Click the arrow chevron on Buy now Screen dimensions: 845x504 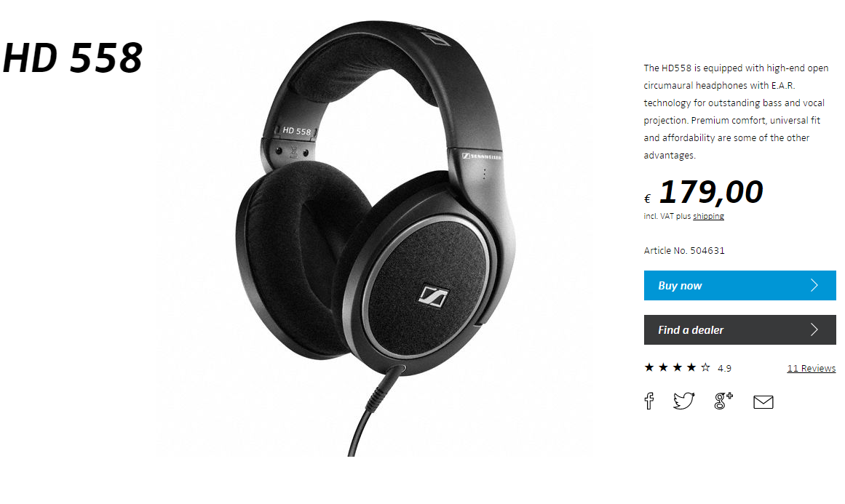(x=814, y=285)
